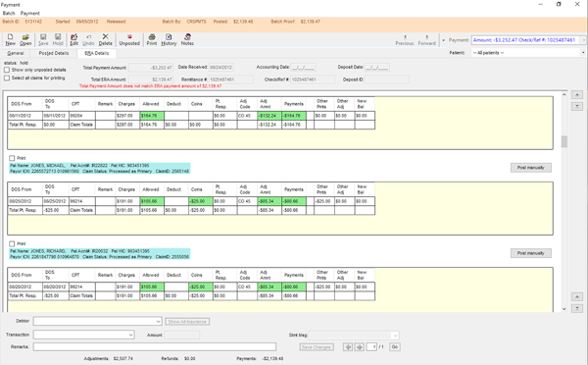The width and height of the screenshot is (588, 365).
Task: Click CPT 99204 cell
Action: click(82, 116)
